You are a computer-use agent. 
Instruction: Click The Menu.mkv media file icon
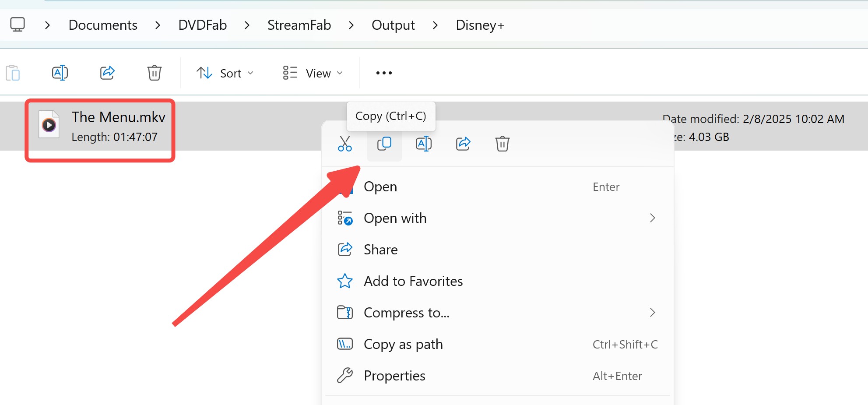coord(49,125)
